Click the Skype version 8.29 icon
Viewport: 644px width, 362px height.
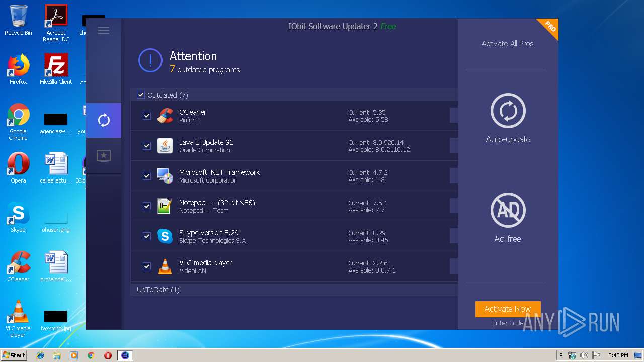pos(165,236)
